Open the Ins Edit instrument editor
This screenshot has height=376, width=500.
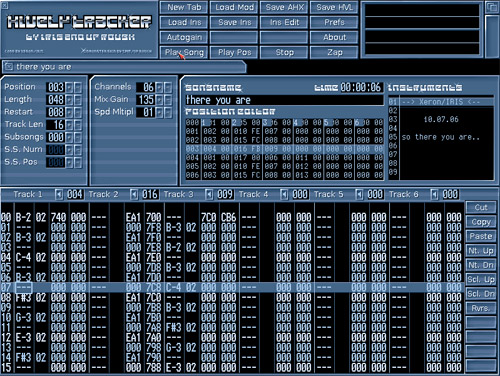point(284,22)
